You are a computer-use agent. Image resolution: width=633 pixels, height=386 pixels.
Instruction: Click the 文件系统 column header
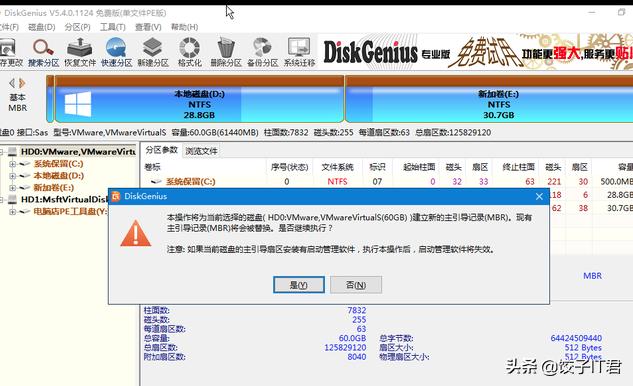tap(337, 167)
